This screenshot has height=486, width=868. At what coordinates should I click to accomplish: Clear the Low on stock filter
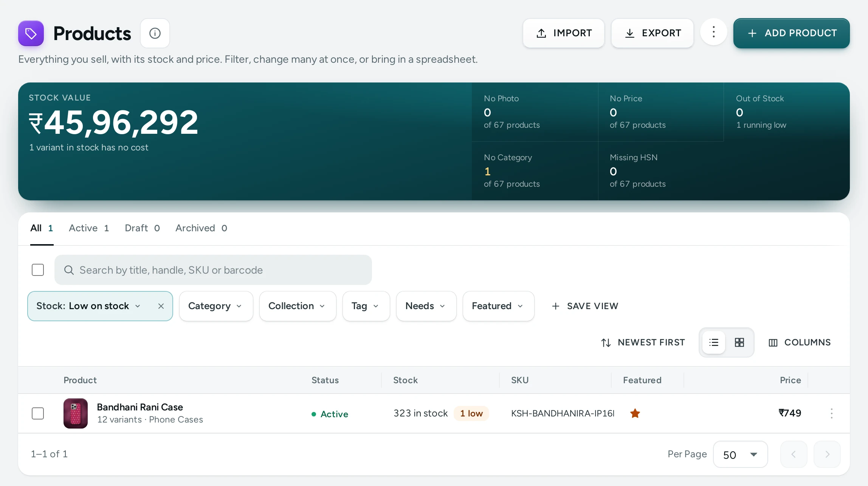click(x=161, y=306)
